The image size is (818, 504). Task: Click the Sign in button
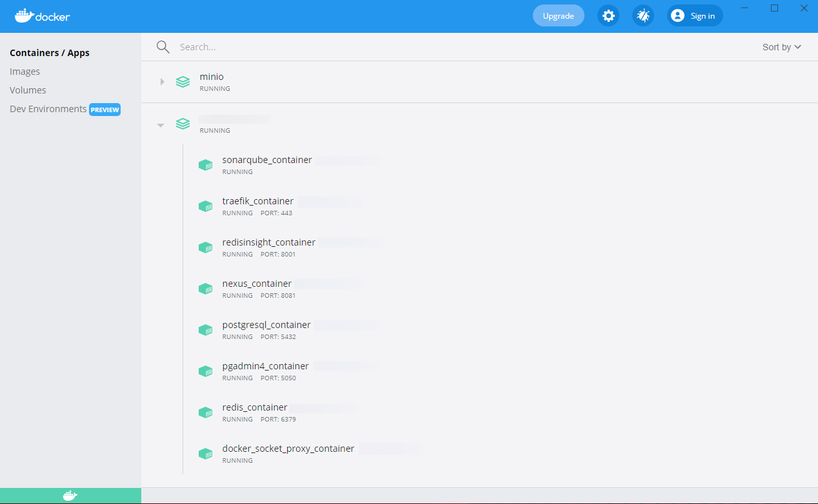[695, 16]
